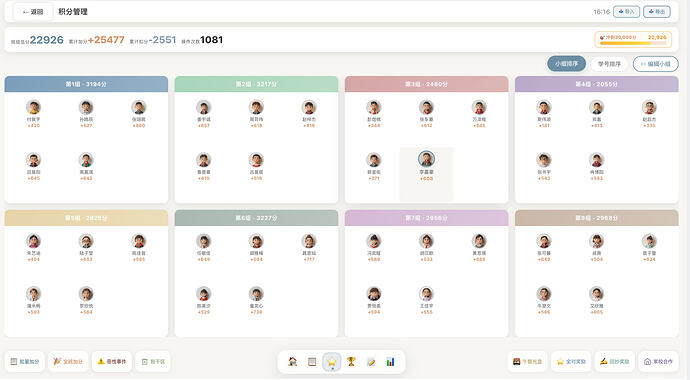The height and width of the screenshot is (380, 690).
Task: Select Group 6 student avatar scoring +717
Action: click(309, 241)
